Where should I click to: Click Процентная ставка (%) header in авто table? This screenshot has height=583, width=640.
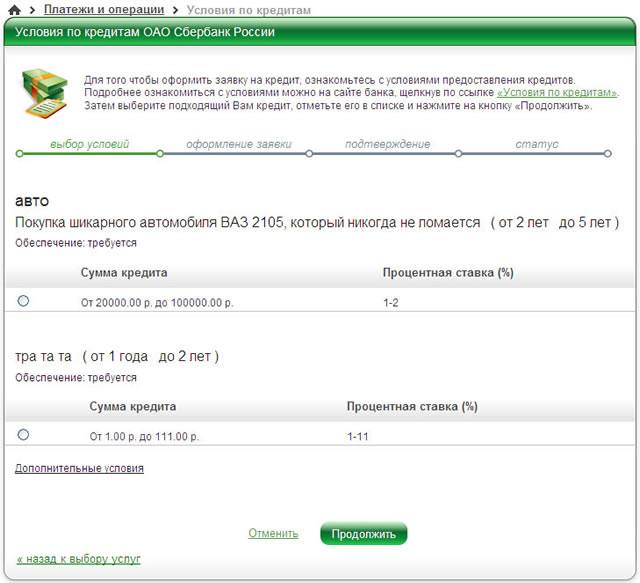(448, 272)
